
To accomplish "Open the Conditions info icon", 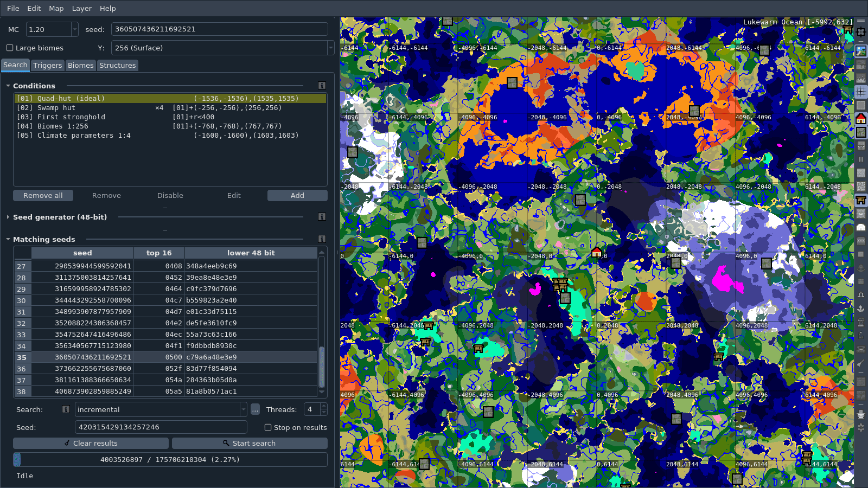I will point(322,86).
